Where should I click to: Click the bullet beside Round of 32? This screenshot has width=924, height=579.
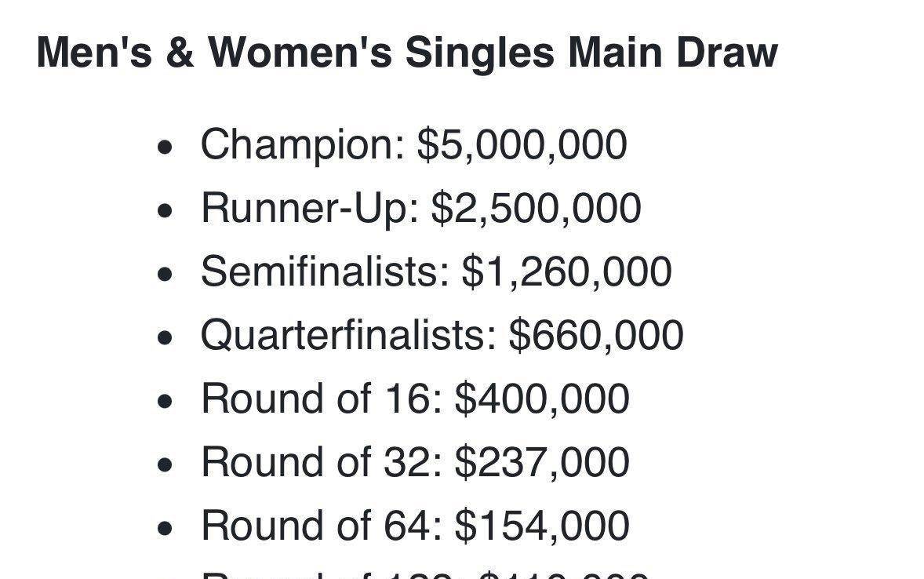pos(166,465)
